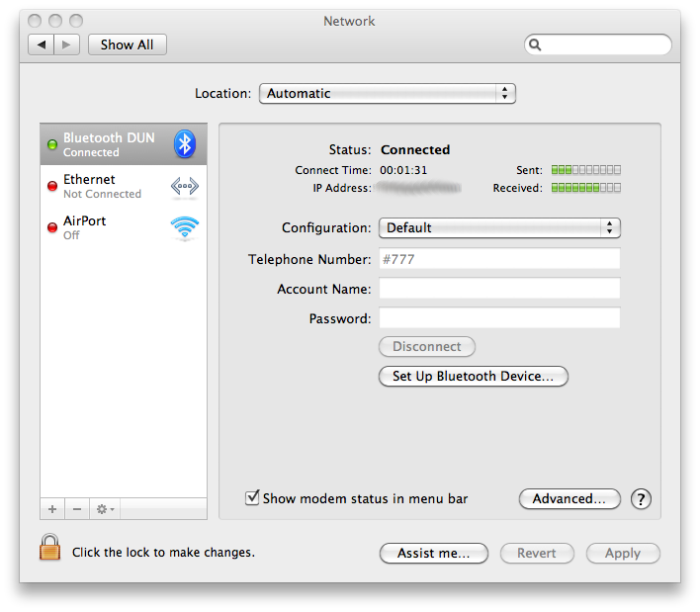Click the Revert button
The image size is (700, 612).
point(537,553)
